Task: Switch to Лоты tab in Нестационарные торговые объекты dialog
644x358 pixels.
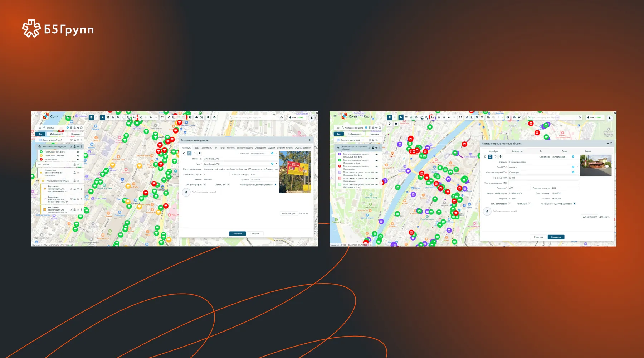Action: [x=564, y=151]
